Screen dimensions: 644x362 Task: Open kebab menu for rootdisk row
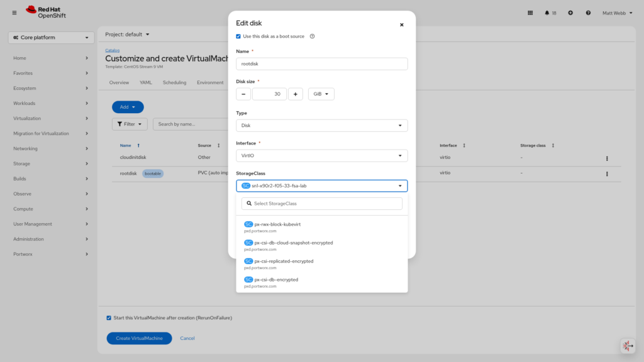607,173
